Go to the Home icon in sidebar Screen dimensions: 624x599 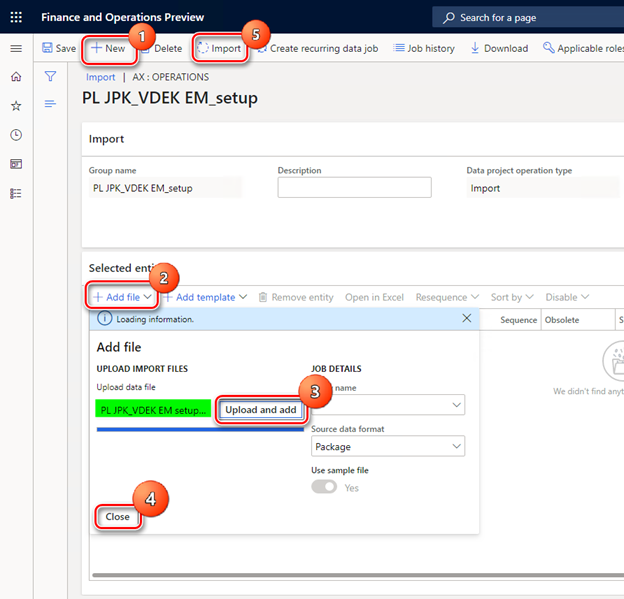click(x=16, y=76)
